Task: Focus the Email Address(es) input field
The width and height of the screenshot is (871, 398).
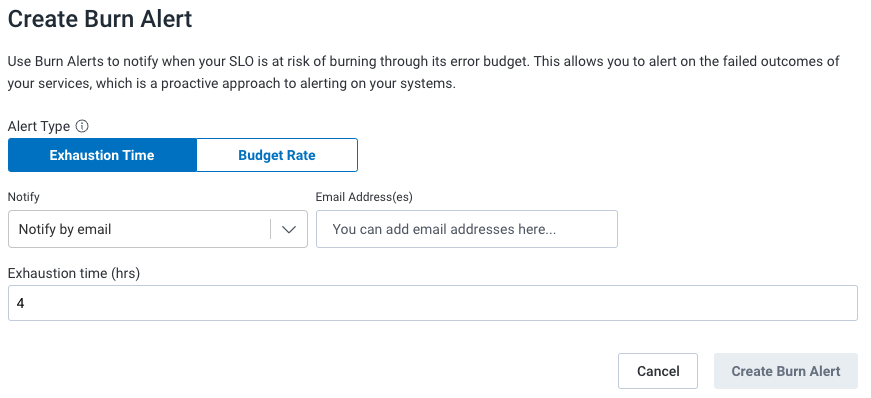Action: [x=467, y=229]
